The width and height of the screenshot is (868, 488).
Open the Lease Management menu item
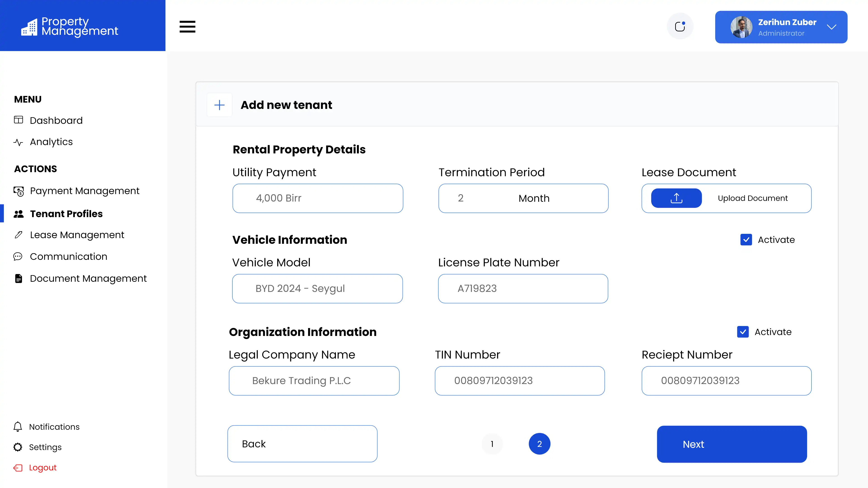(77, 235)
